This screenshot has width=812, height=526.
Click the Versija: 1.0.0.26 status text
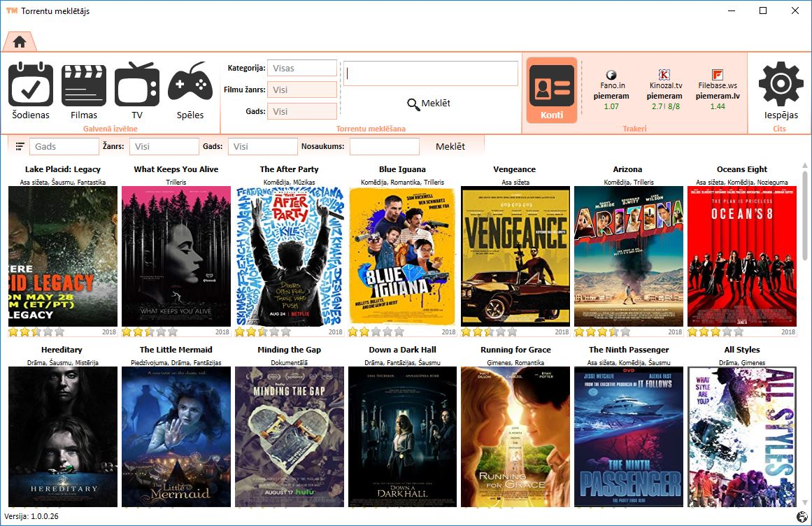tap(31, 516)
